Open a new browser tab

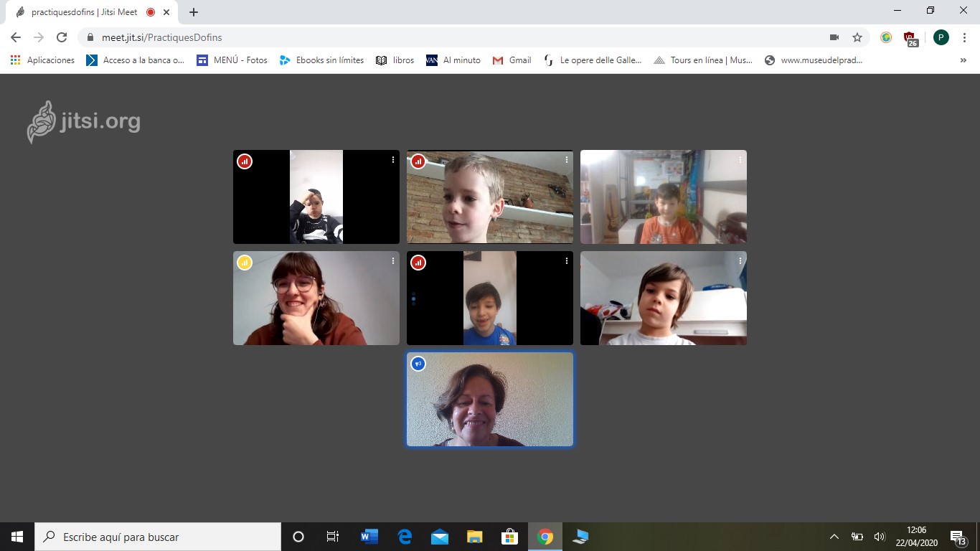pos(194,12)
